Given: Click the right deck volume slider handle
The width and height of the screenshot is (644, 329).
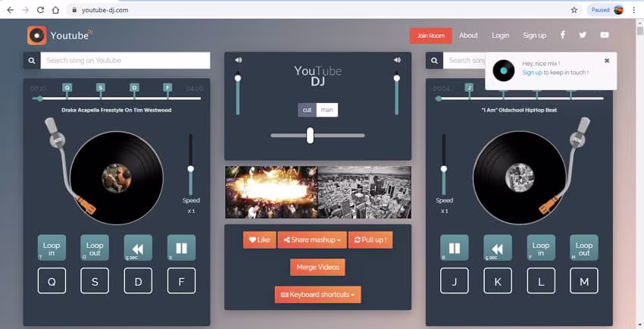Looking at the screenshot, I should pyautogui.click(x=396, y=78).
